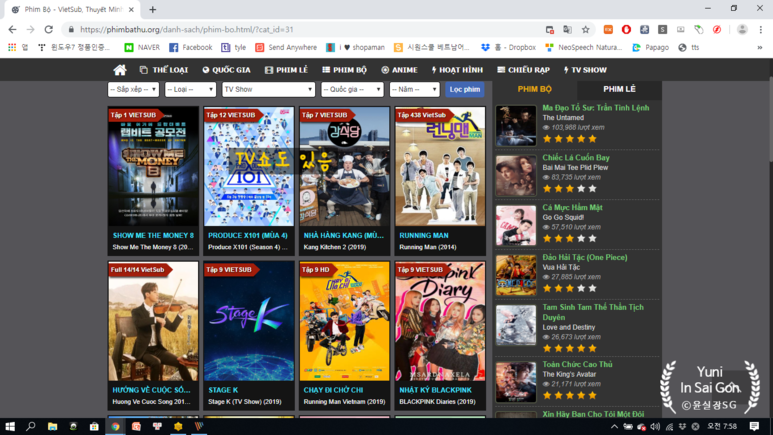Open Đảo Hải Tặc (One Piece) link

(585, 257)
